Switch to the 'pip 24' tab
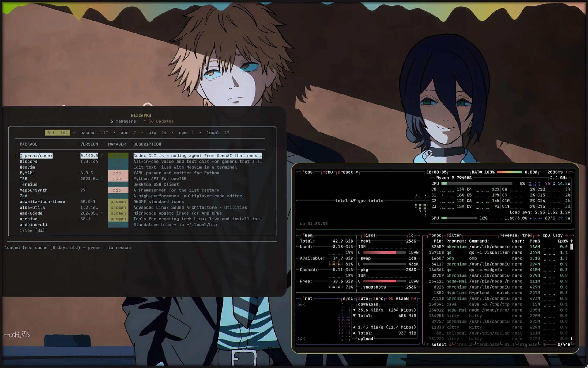The width and height of the screenshot is (588, 368). 157,132
